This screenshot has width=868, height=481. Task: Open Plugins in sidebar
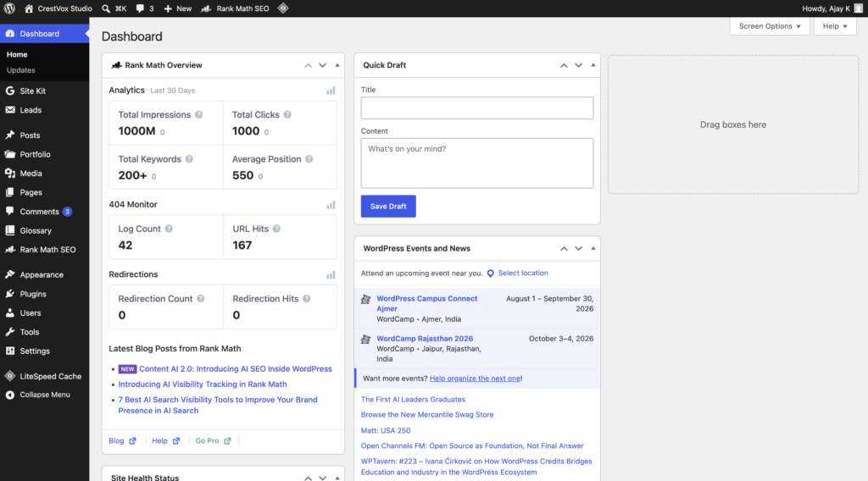[44, 294]
